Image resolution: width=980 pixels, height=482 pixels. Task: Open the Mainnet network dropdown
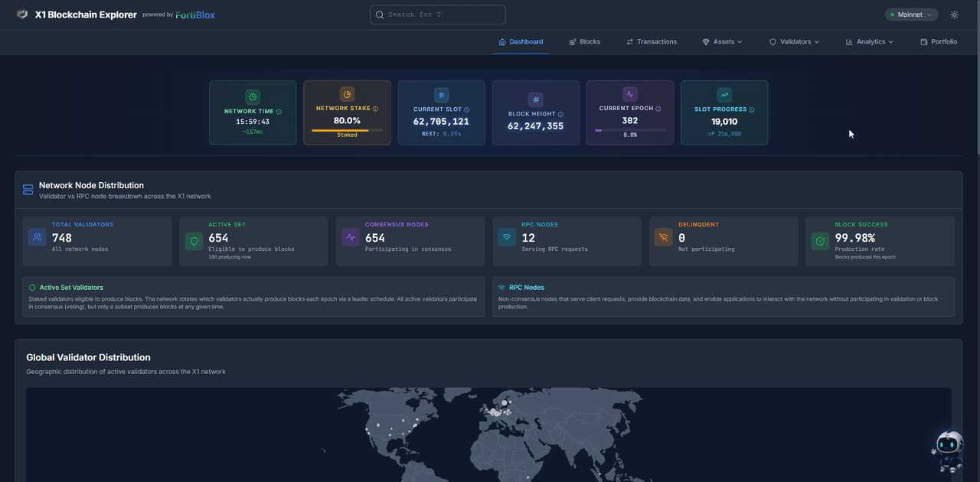click(911, 15)
